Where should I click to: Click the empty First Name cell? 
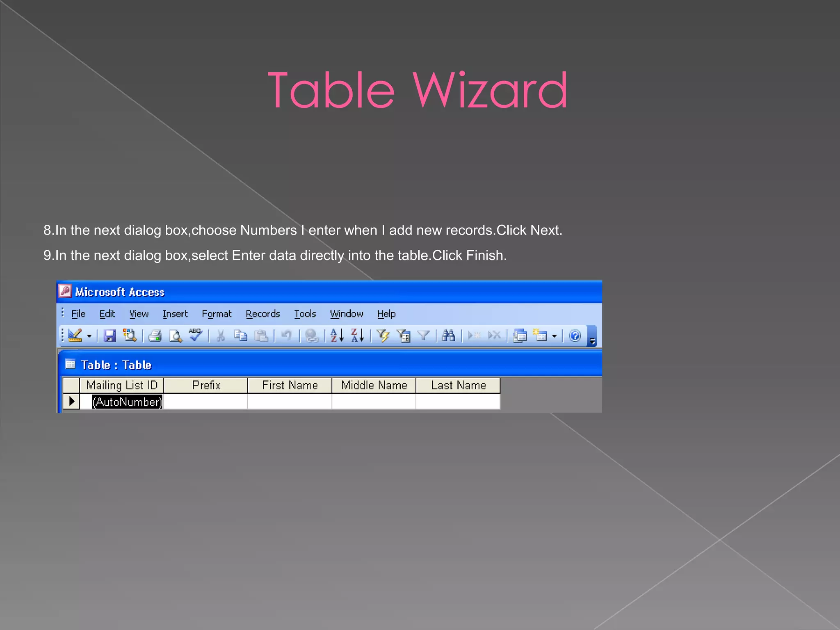(290, 402)
